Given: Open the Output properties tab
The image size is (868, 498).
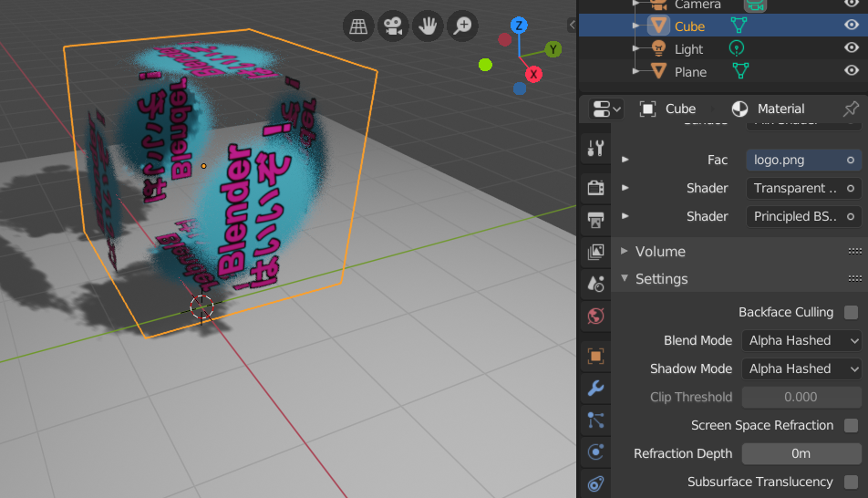Looking at the screenshot, I should point(595,220).
